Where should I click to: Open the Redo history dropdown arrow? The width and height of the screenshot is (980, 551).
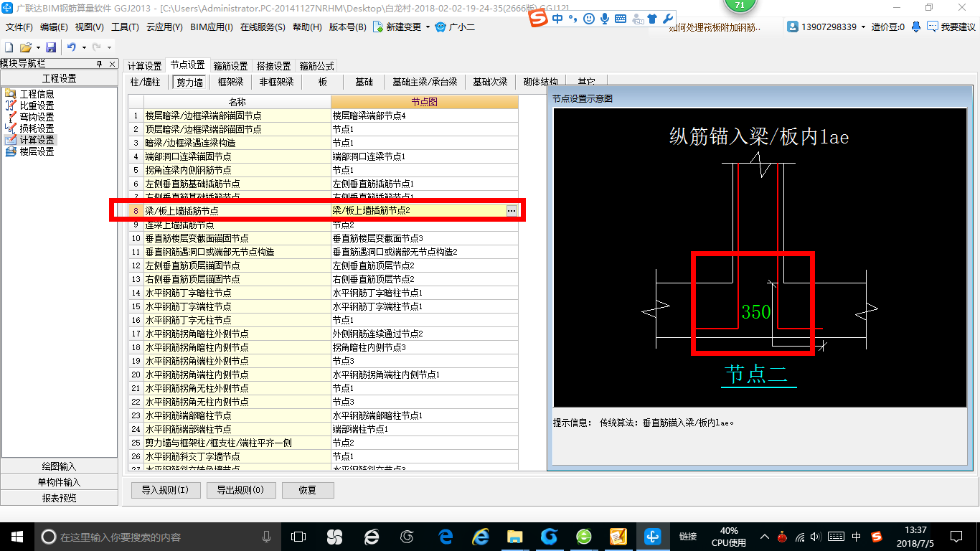[x=108, y=47]
